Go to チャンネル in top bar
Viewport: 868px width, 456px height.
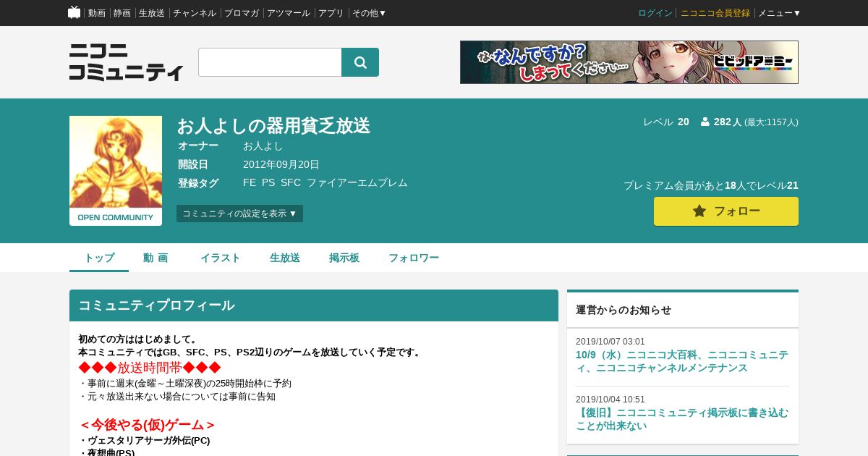click(x=195, y=13)
